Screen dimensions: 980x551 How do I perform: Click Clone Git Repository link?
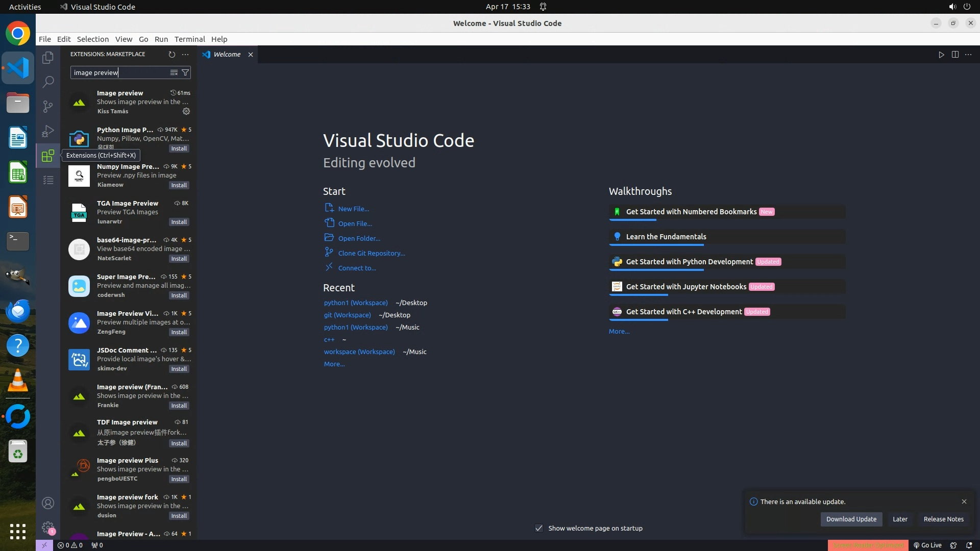click(372, 253)
